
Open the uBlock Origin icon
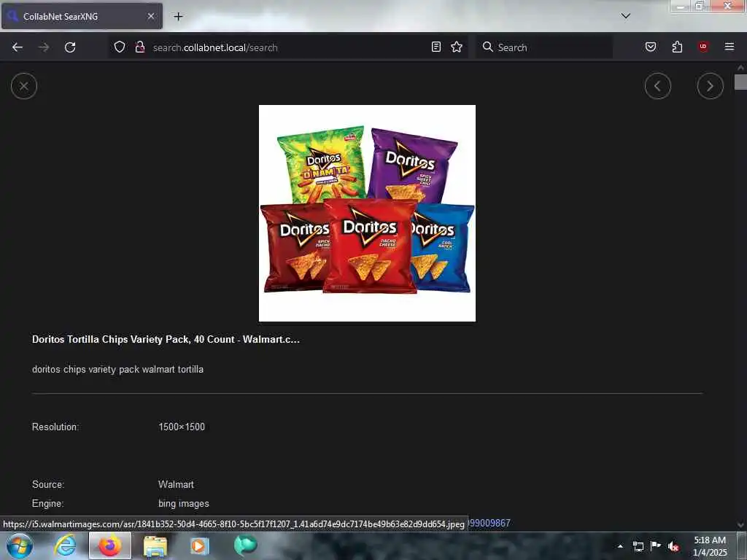(703, 47)
